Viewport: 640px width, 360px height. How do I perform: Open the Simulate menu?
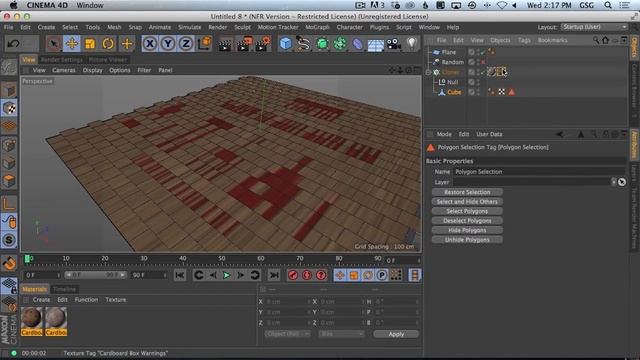point(189,27)
